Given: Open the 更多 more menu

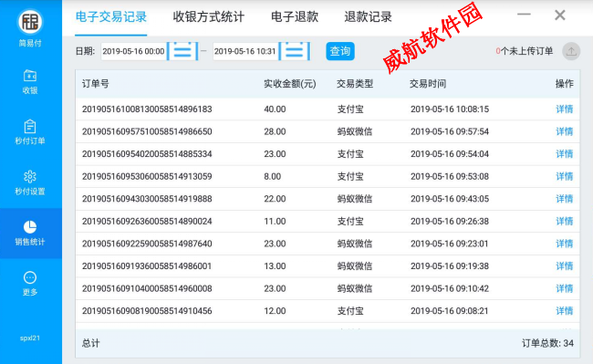Looking at the screenshot, I should coord(30,284).
